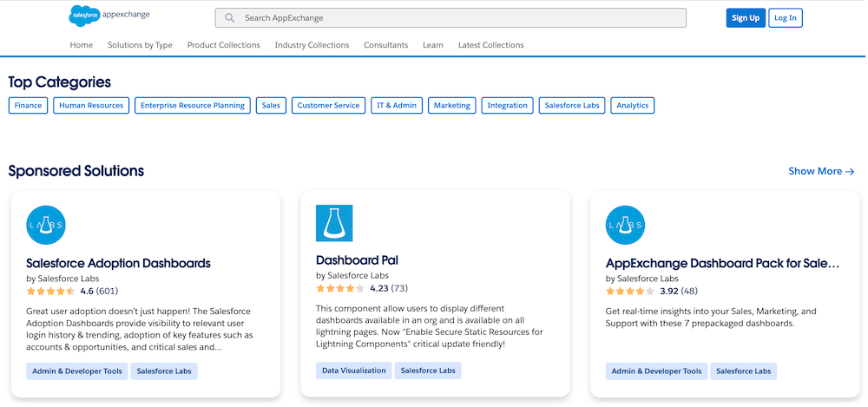Screen dimensions: 868x407
Task: Select Salesforce Labs top category
Action: click(x=572, y=105)
